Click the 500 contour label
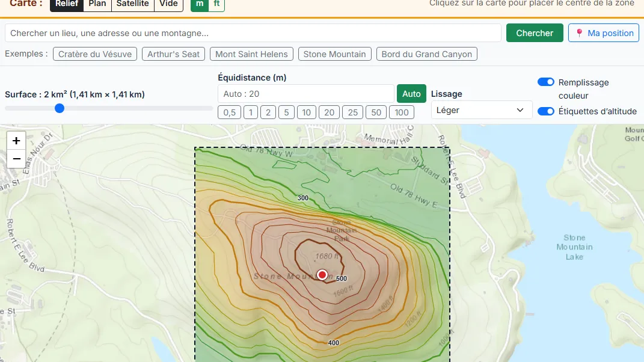 point(342,278)
